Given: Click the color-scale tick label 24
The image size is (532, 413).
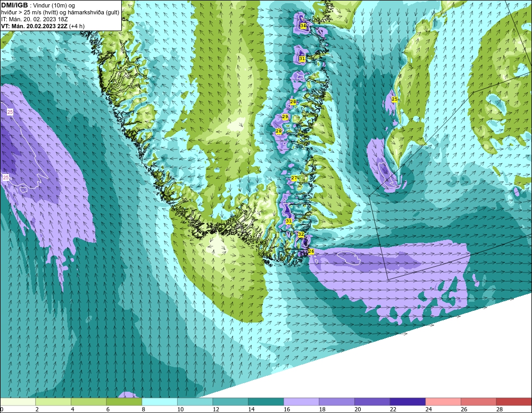Looking at the screenshot, I should tap(428, 409).
